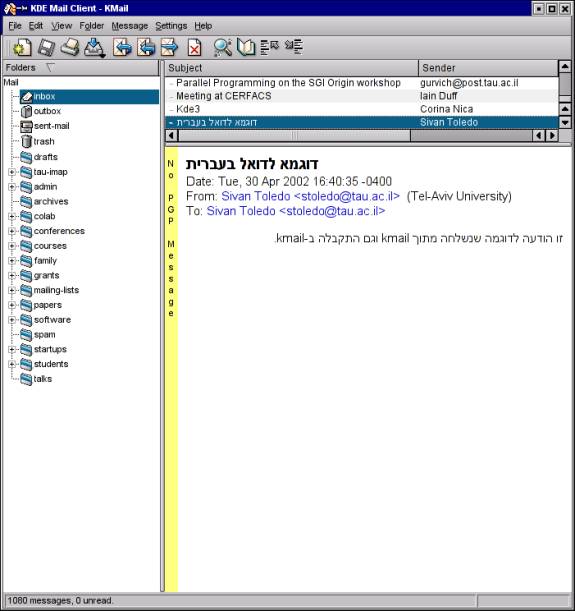Click the message list horizontal scrollbar
The height and width of the screenshot is (611, 575).
point(361,136)
